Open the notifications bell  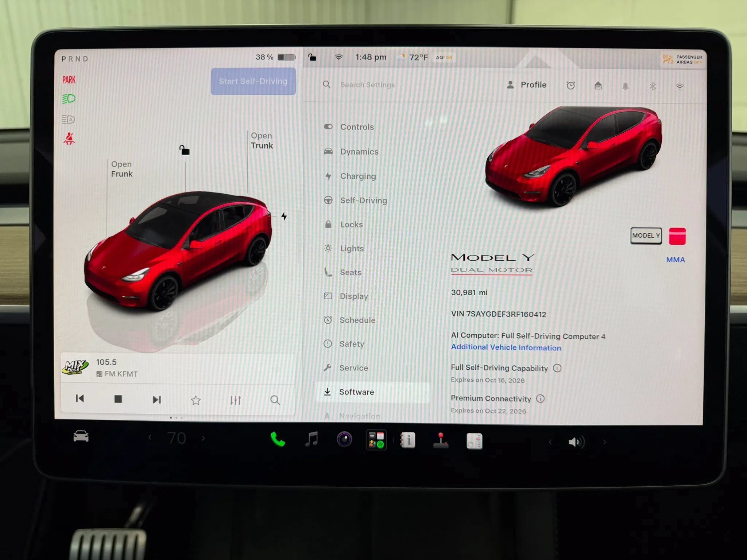tap(625, 86)
